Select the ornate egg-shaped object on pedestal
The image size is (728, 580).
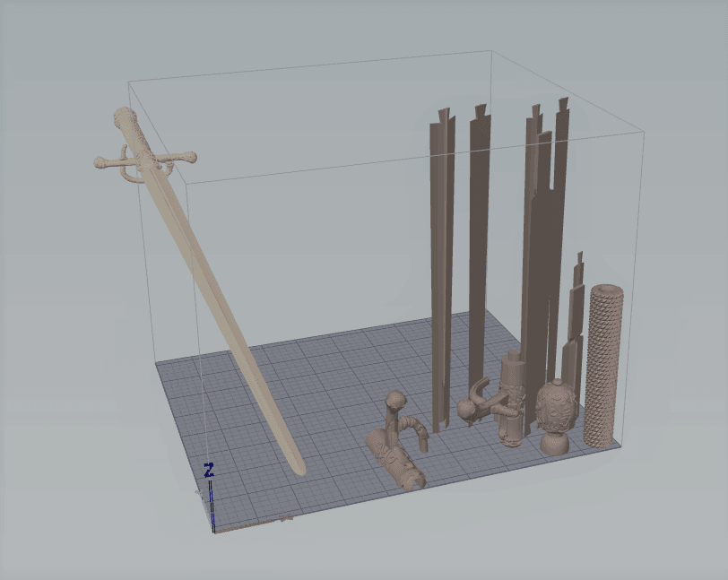pos(555,411)
